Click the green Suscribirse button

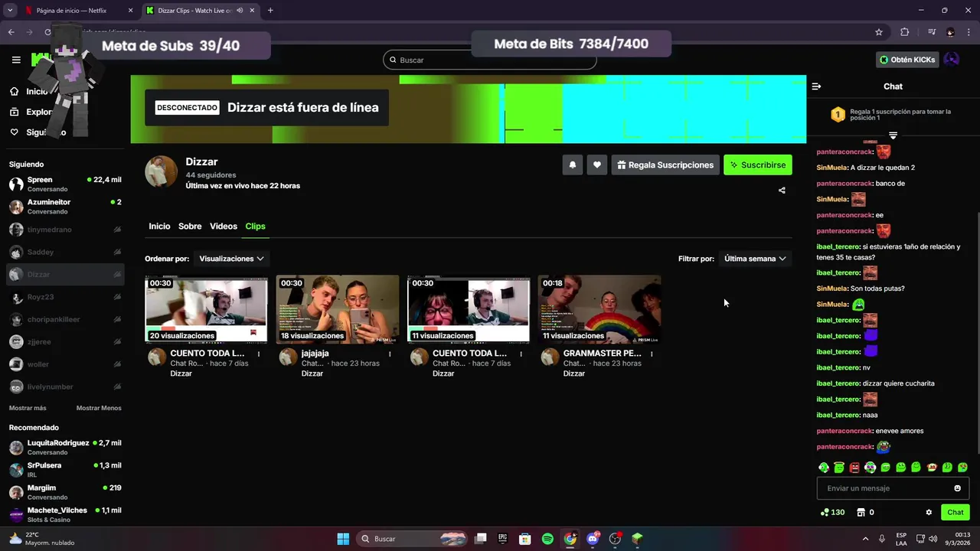coord(758,165)
